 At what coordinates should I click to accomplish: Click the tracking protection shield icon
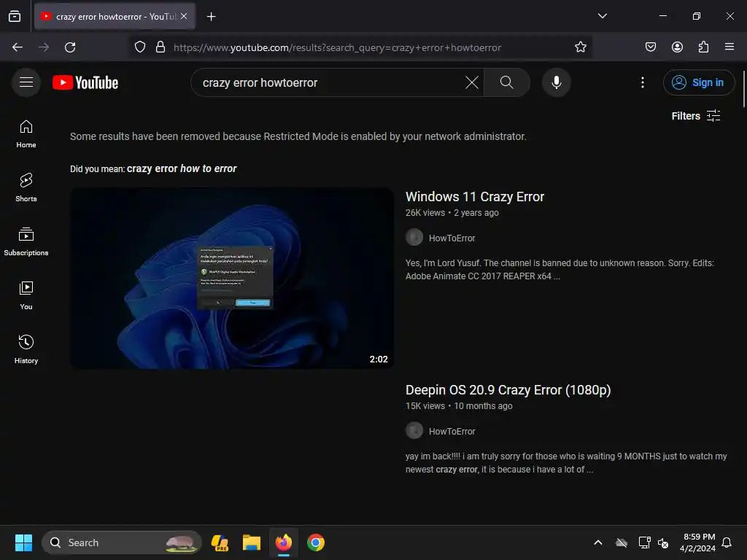pyautogui.click(x=140, y=47)
